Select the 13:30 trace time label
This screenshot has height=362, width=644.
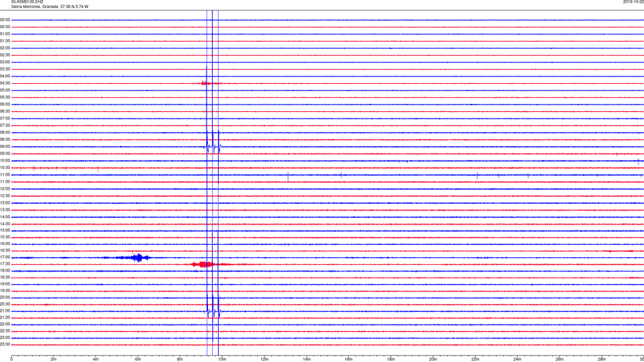(5, 210)
